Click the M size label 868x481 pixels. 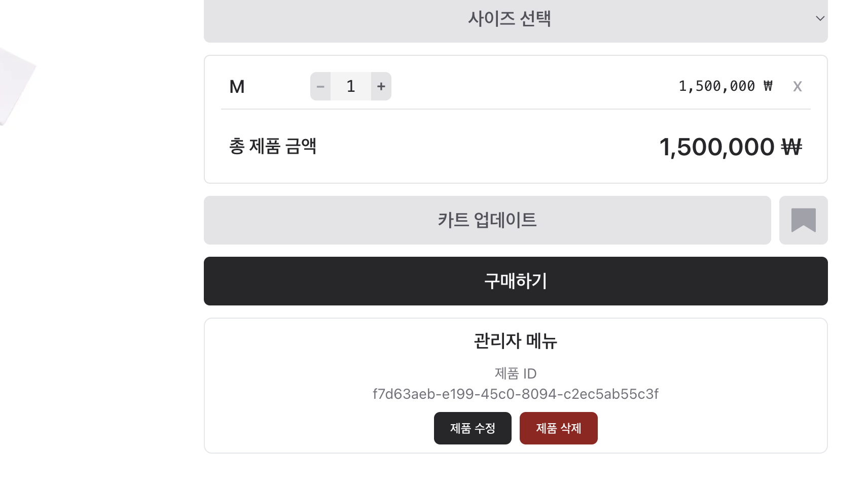pyautogui.click(x=237, y=87)
